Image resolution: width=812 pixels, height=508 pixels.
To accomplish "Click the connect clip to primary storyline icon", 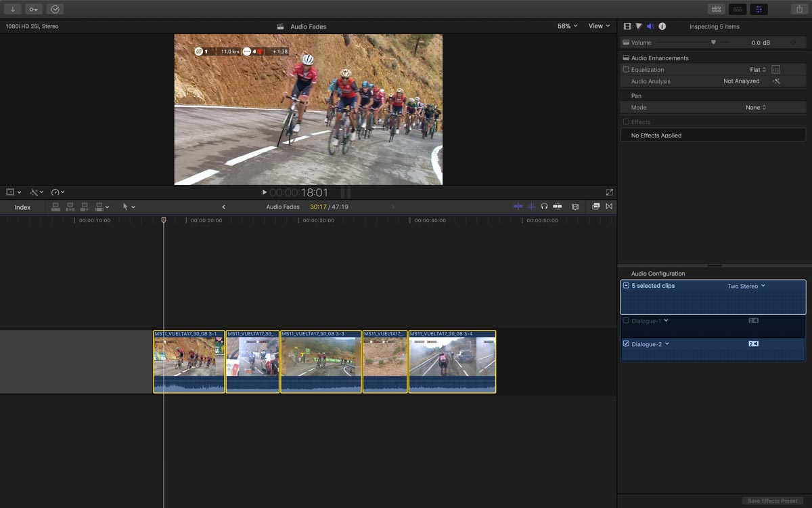I will pyautogui.click(x=55, y=207).
